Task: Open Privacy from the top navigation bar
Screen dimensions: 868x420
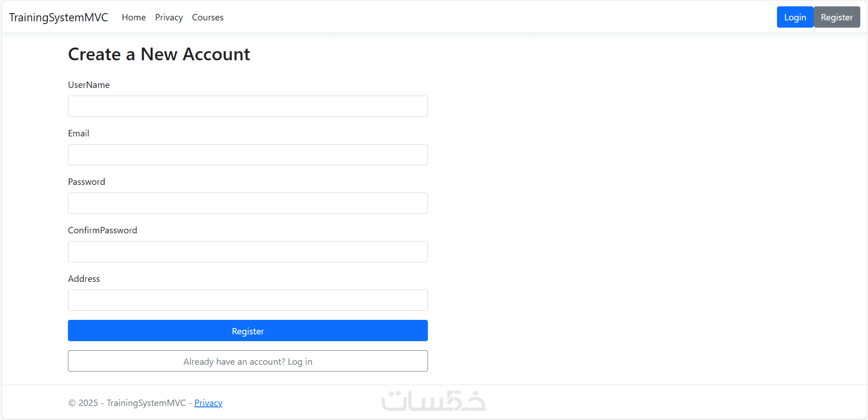Action: [x=169, y=17]
